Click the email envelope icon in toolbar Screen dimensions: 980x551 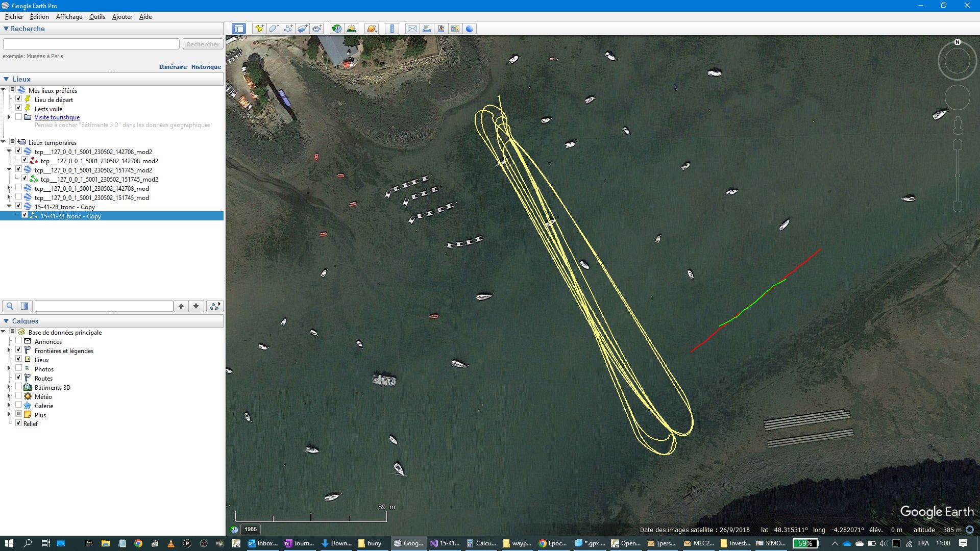point(412,29)
